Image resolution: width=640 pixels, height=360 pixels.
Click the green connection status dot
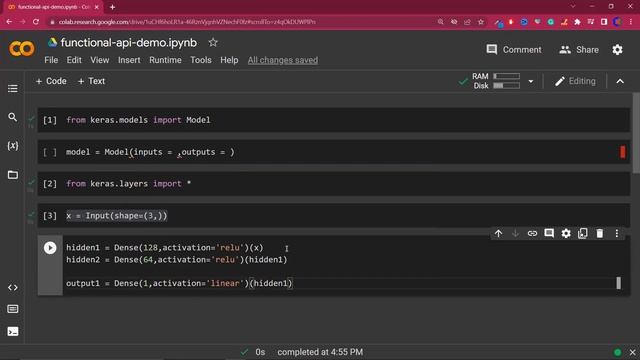[618, 352]
